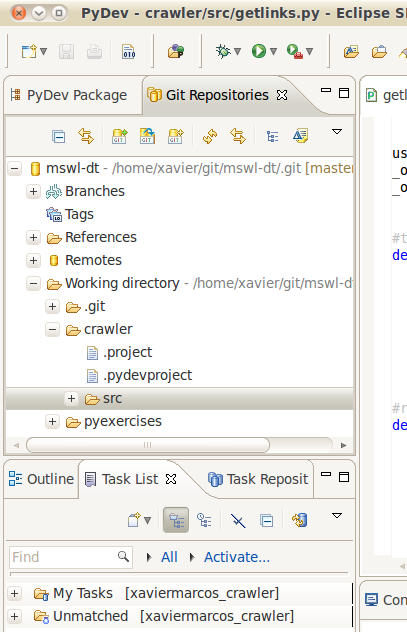Toggle link with selection in Git Repositories
The image size is (407, 632).
[86, 136]
